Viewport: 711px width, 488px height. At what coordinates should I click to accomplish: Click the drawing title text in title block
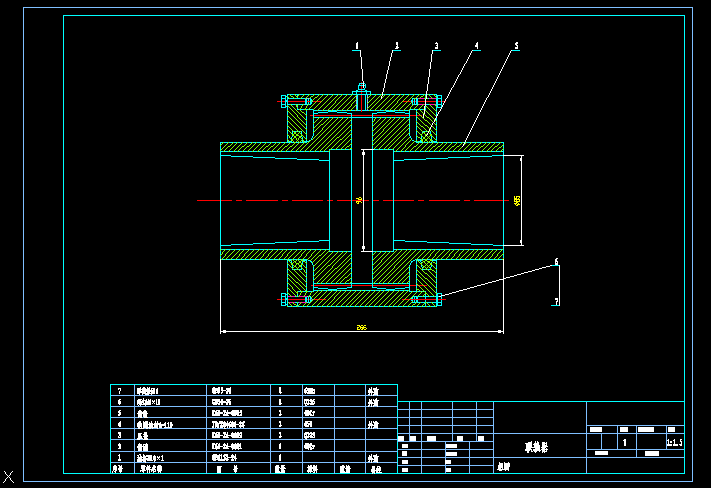point(537,447)
